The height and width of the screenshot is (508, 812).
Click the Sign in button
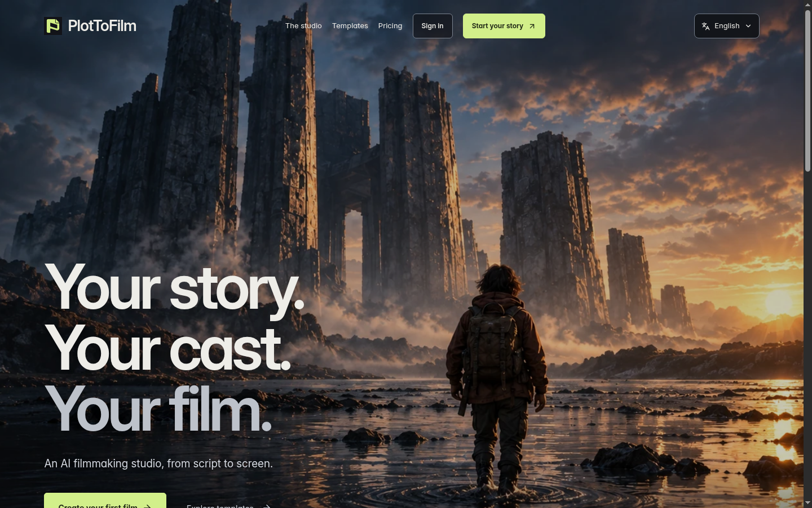tap(433, 26)
